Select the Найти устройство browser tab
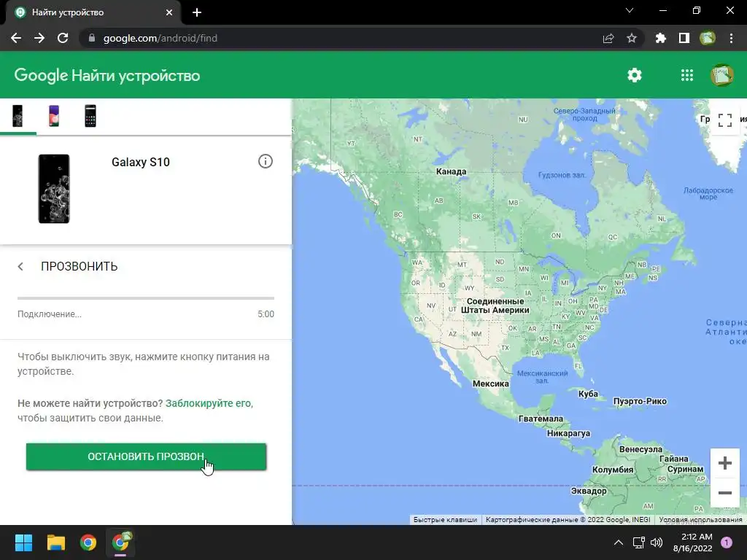This screenshot has width=747, height=560. [93, 12]
